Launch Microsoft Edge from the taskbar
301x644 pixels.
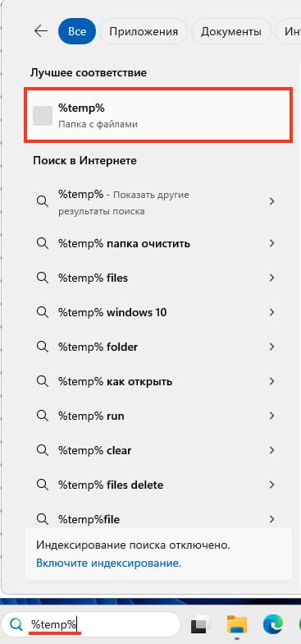(x=273, y=624)
